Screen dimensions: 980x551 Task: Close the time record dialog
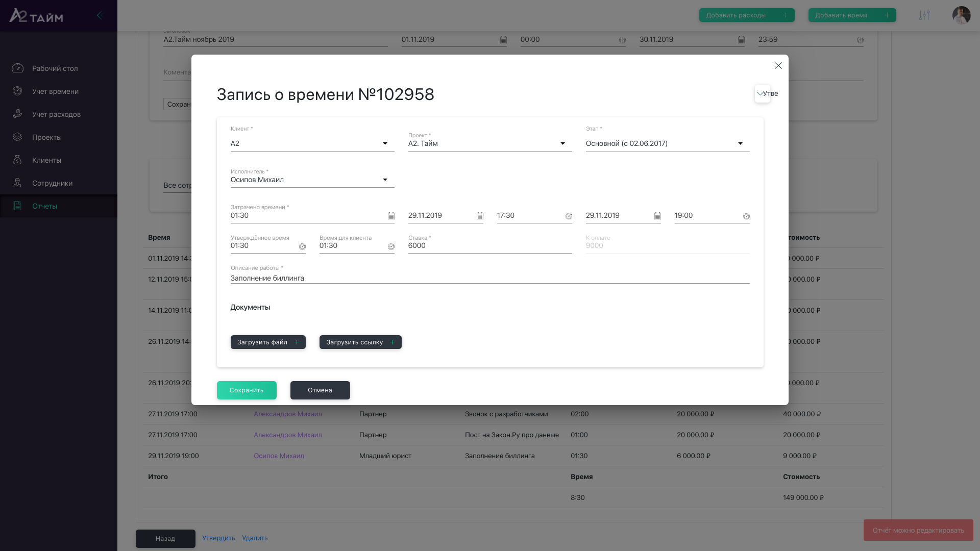(x=778, y=66)
